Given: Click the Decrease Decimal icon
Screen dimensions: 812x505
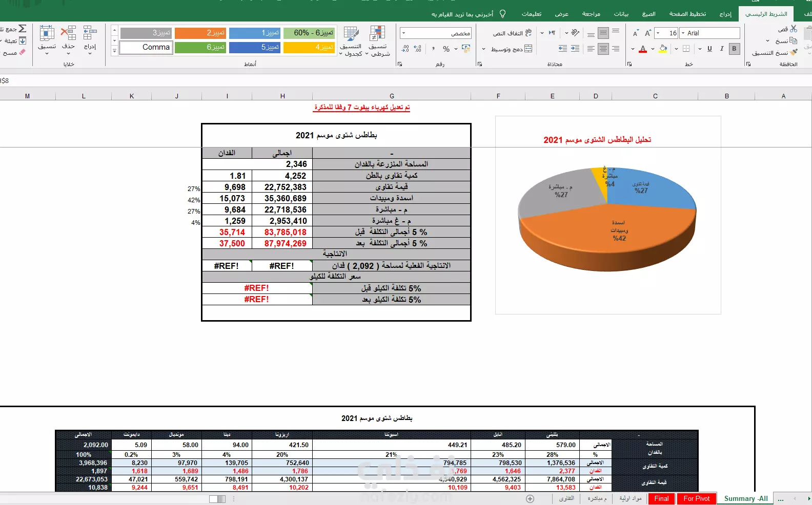Looking at the screenshot, I should 405,49.
